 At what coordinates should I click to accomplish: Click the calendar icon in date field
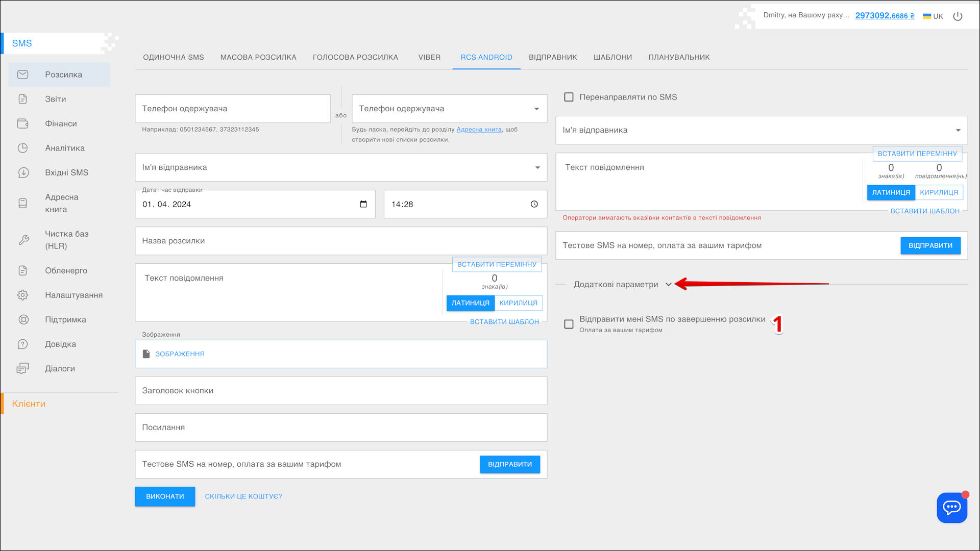pyautogui.click(x=363, y=204)
